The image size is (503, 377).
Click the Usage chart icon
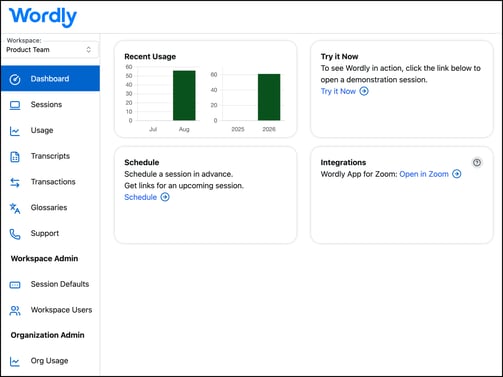coord(15,131)
